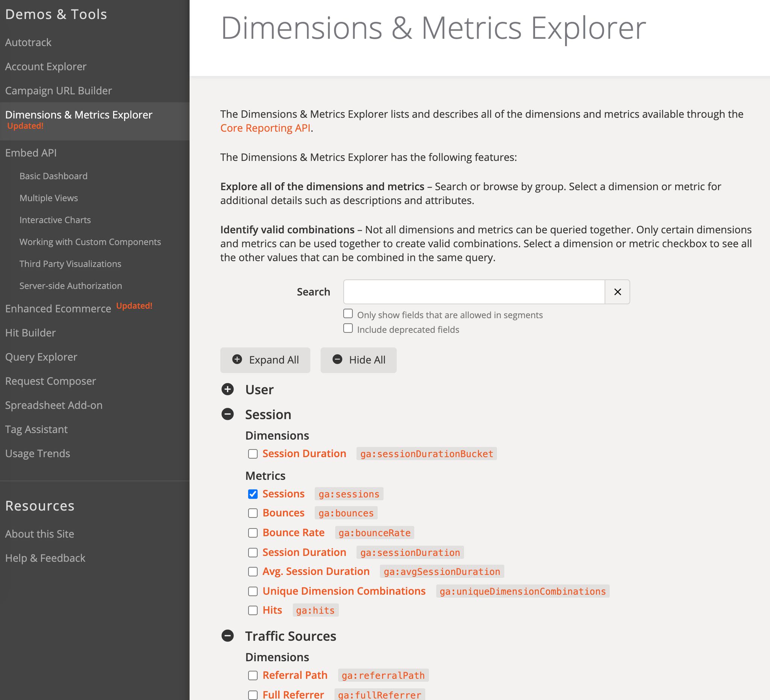Check the Bounces checkbox
Viewport: 770px width, 700px height.
(x=253, y=513)
